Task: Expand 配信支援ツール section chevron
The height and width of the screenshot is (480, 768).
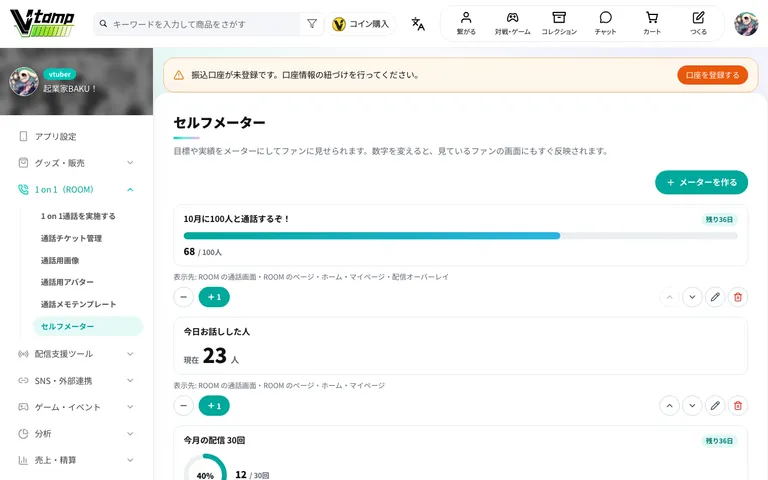Action: 130,354
